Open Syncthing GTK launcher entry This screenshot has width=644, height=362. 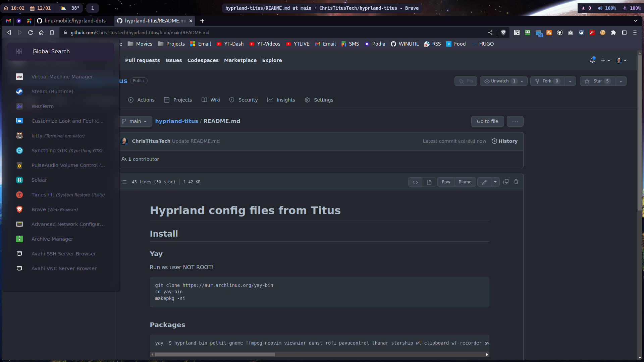point(60,150)
